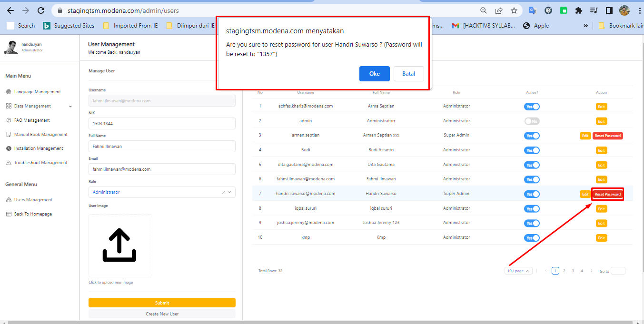Click the Full Name input field

tap(162, 147)
